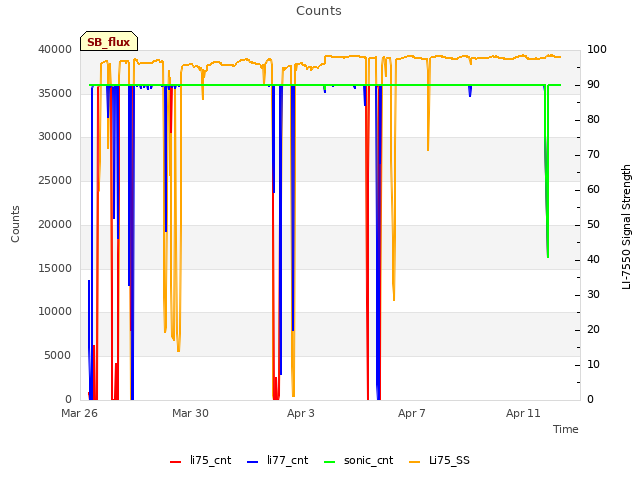The image size is (640, 480).
Task: Click the blue li77_cnt legend swatch
Action: (x=253, y=462)
